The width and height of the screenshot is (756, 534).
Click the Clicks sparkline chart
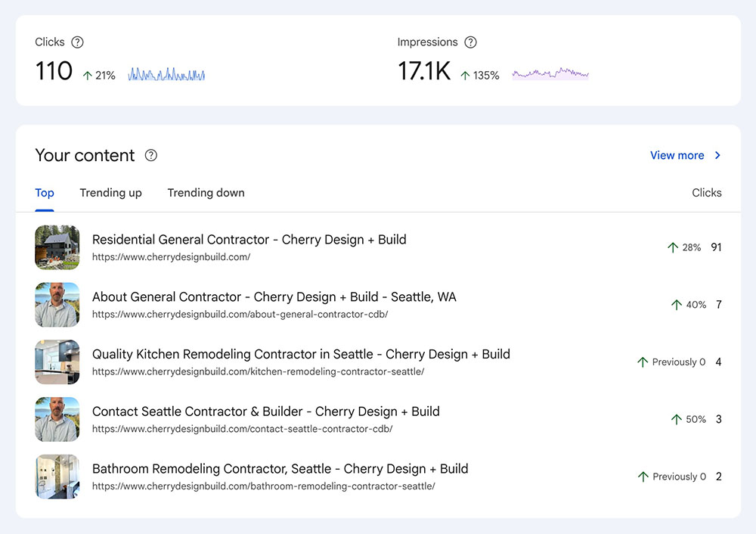point(166,74)
